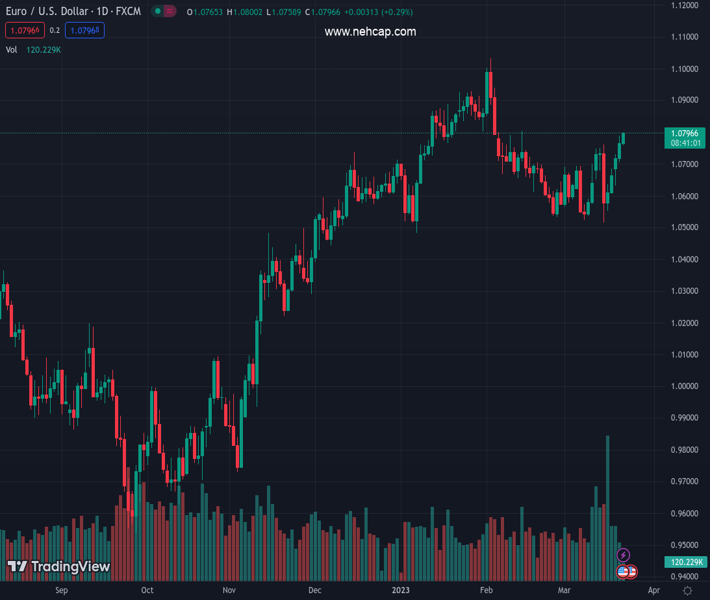Viewport: 710px width, 600px height.
Task: Click the Dec label on time axis
Action: 315,591
